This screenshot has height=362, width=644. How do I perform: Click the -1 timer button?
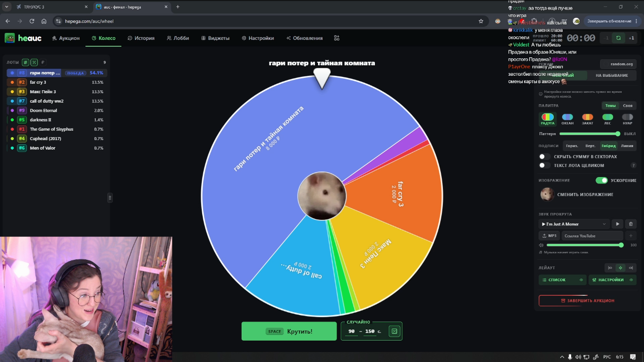pos(607,38)
